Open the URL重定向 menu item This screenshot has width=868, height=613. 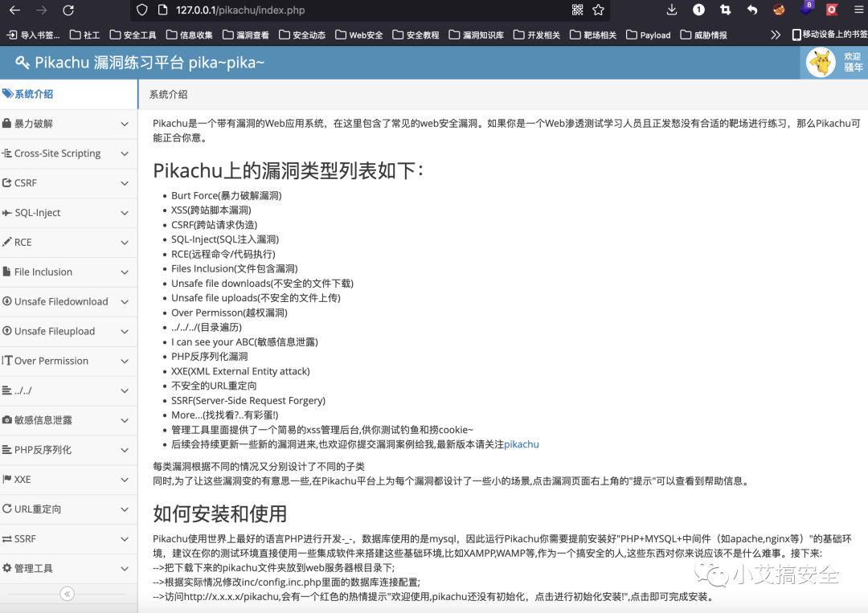[68, 509]
